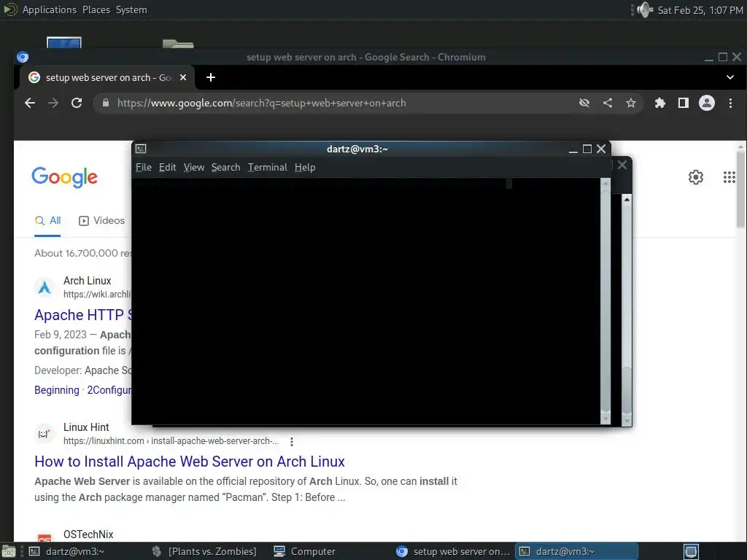Open a new Chromium tab
Image resolution: width=747 pixels, height=560 pixels.
211,77
